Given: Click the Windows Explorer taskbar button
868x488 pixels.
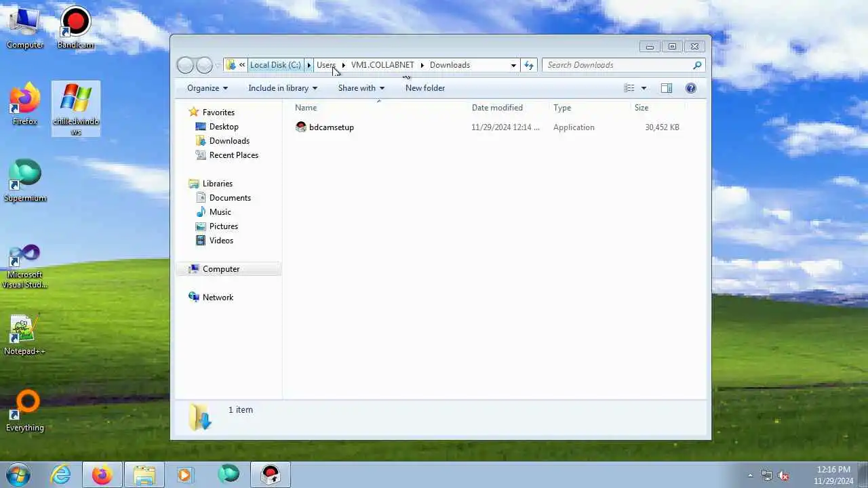Looking at the screenshot, I should tap(144, 474).
